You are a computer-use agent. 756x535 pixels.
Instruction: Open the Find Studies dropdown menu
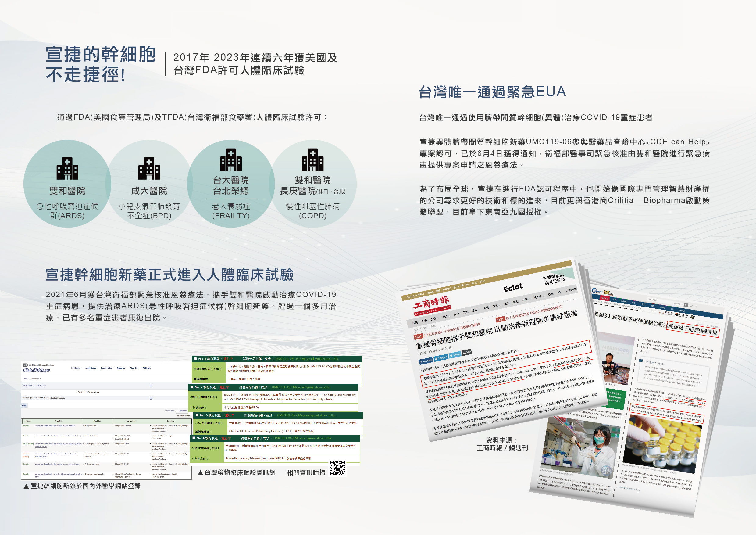tap(77, 368)
